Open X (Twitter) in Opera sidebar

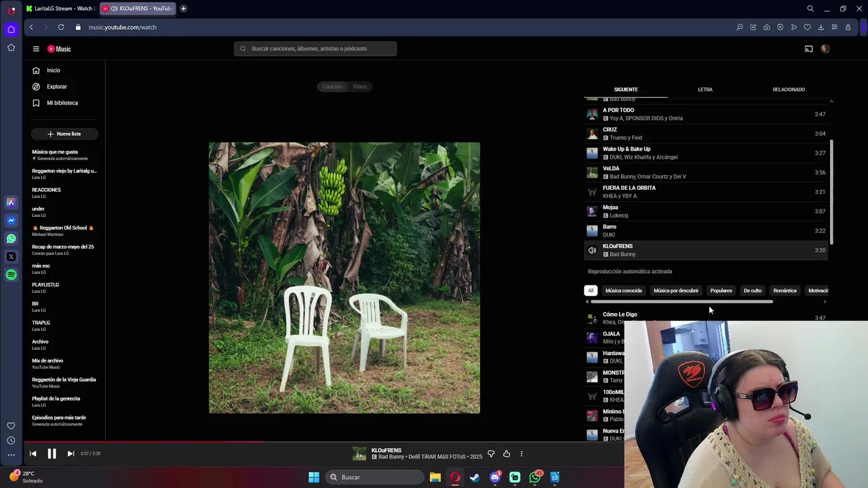pos(11,257)
